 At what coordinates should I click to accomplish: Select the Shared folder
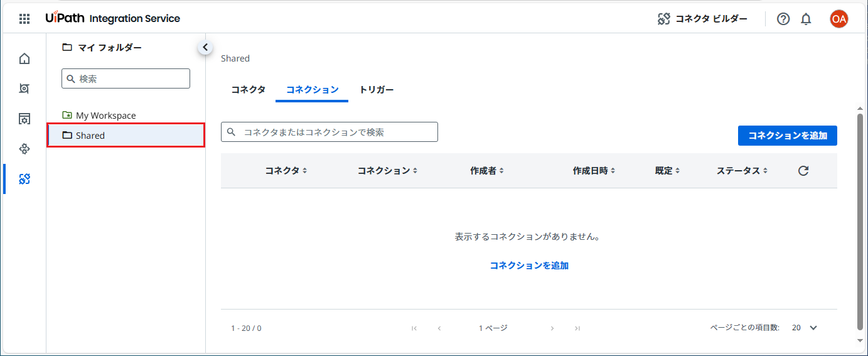point(126,136)
